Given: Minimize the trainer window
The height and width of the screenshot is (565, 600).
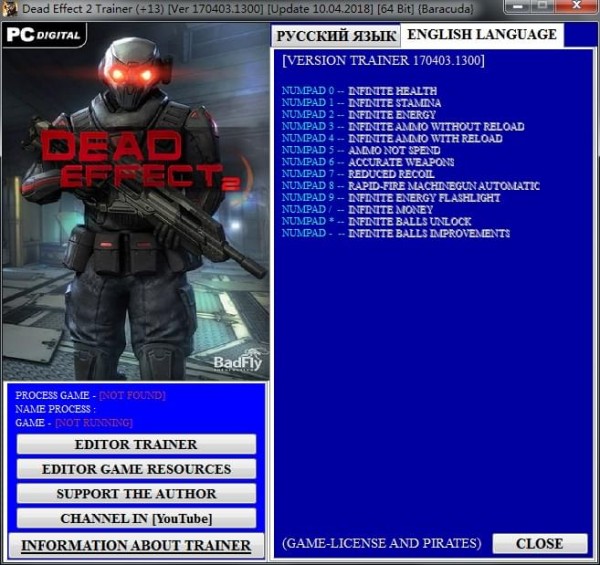Looking at the screenshot, I should tap(518, 7).
